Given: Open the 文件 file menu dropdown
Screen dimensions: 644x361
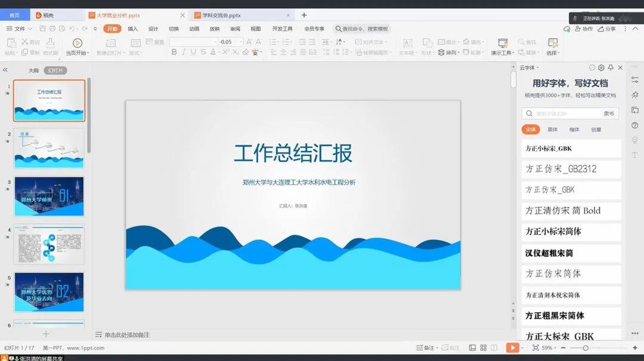Looking at the screenshot, I should click(x=19, y=29).
